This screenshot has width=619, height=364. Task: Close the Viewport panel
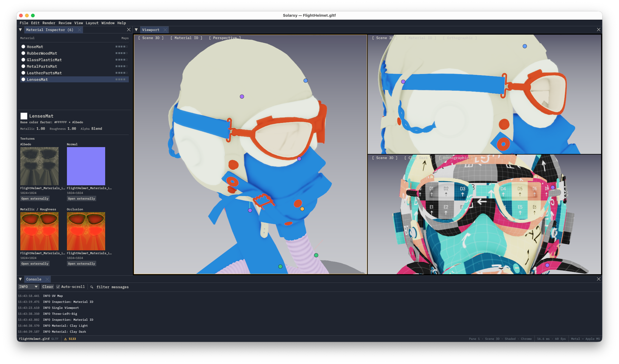[x=599, y=30]
